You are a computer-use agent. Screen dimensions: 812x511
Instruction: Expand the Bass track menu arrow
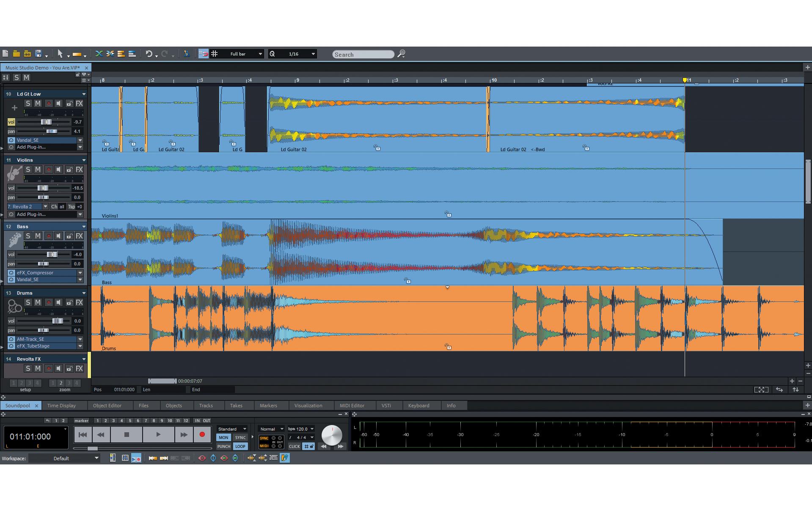point(84,226)
